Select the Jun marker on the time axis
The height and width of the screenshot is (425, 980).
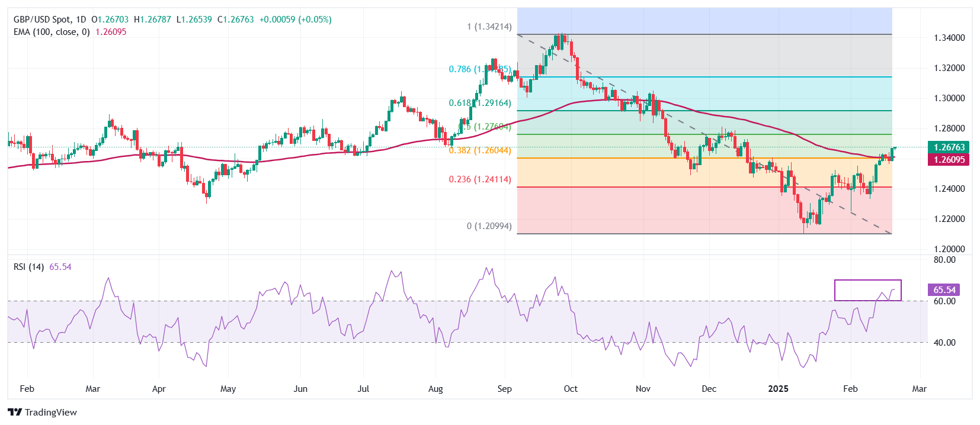pyautogui.click(x=300, y=389)
